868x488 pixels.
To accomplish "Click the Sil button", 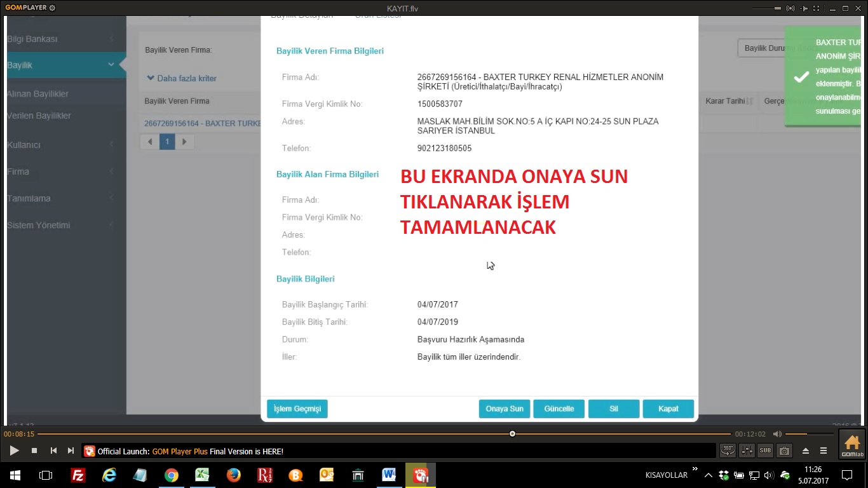I will click(x=614, y=409).
